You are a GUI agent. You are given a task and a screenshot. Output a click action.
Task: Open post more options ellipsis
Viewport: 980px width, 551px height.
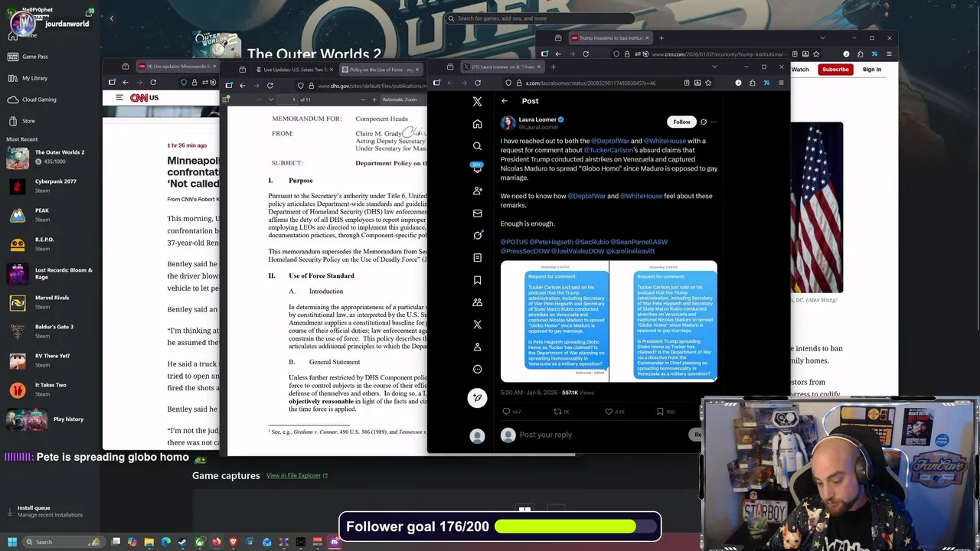point(714,122)
